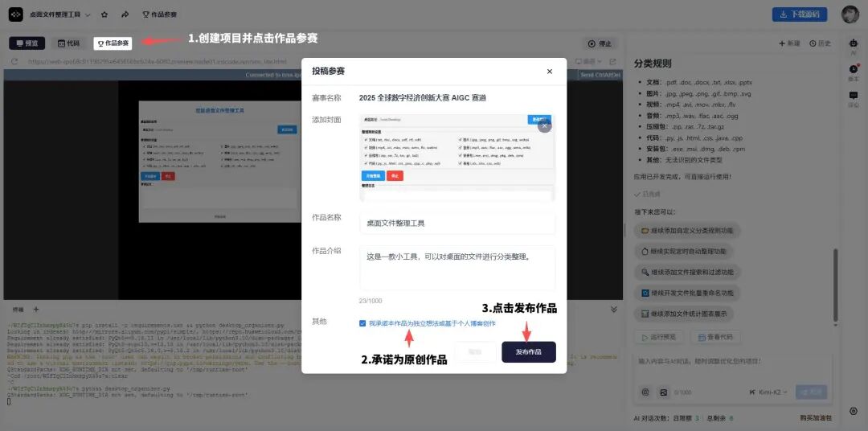Click the chat panel vertical scrollbar

click(835, 284)
